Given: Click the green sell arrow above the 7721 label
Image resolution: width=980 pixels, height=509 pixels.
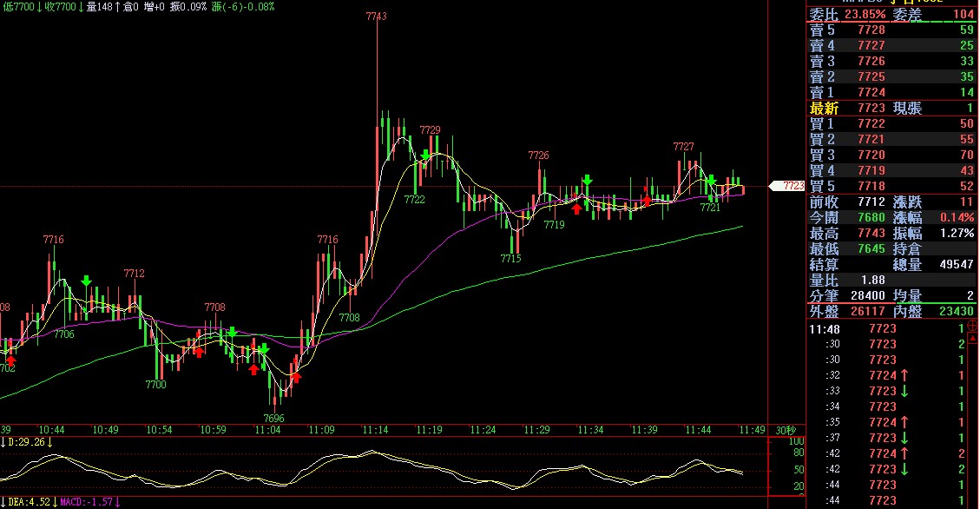Looking at the screenshot, I should (x=711, y=180).
